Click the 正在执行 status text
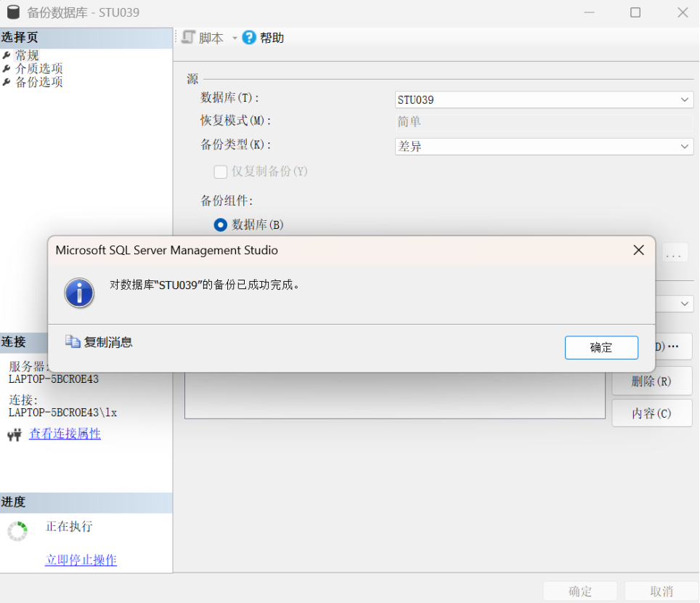Image resolution: width=700 pixels, height=603 pixels. pyautogui.click(x=69, y=527)
